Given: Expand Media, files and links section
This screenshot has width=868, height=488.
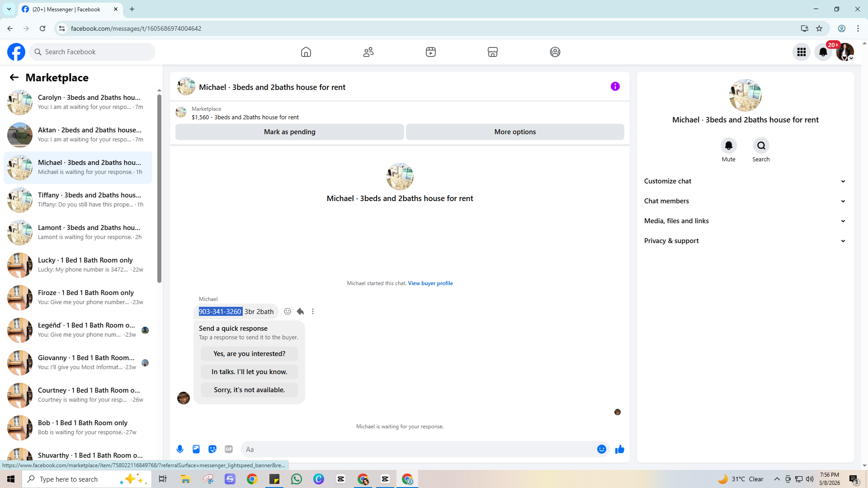Looking at the screenshot, I should 745,221.
